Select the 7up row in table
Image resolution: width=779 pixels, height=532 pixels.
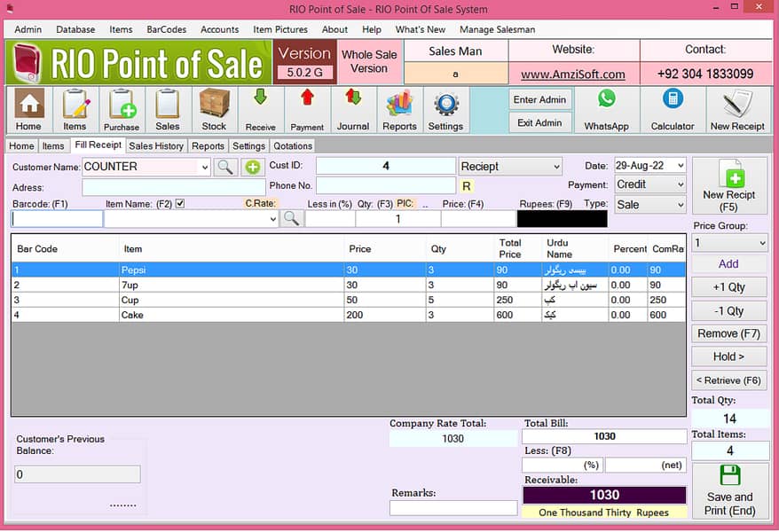pos(349,285)
